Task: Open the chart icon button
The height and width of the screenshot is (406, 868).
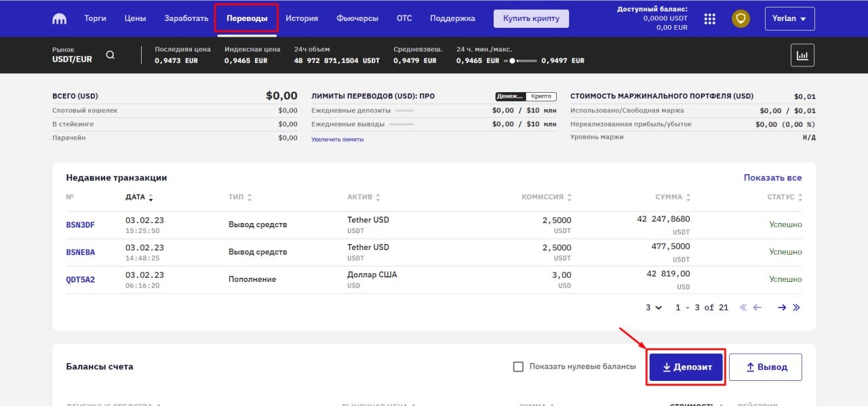Action: tap(802, 55)
